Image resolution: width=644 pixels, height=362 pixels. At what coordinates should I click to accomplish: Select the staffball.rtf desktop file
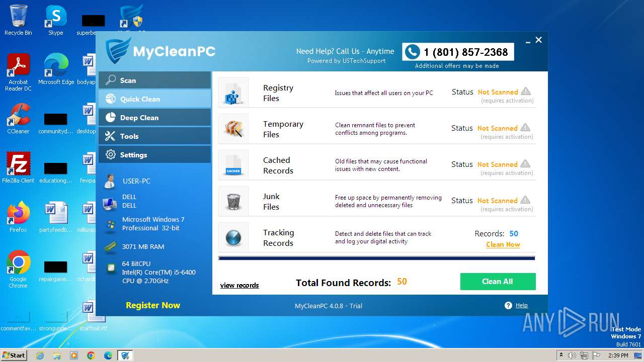click(93, 315)
